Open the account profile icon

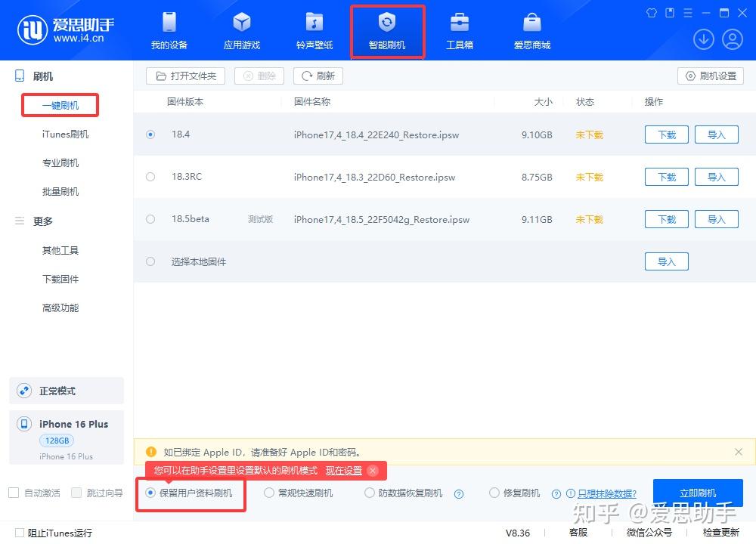[733, 39]
